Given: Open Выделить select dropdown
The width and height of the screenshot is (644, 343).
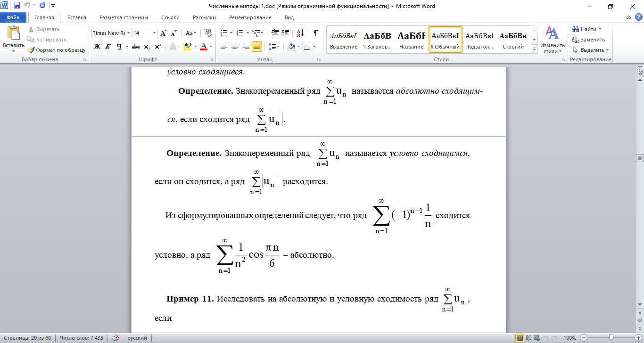Looking at the screenshot, I should [590, 50].
